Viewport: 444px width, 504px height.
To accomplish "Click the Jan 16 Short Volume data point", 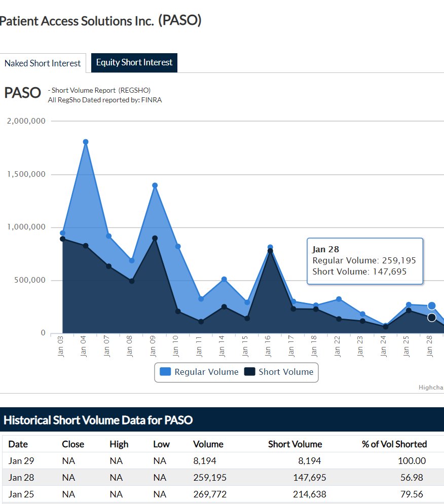I will click(270, 251).
